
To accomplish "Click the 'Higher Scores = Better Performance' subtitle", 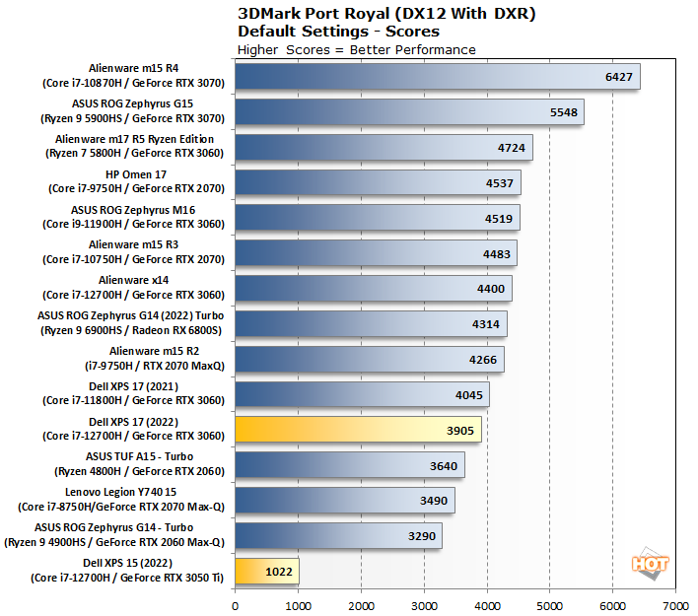I will tap(356, 49).
